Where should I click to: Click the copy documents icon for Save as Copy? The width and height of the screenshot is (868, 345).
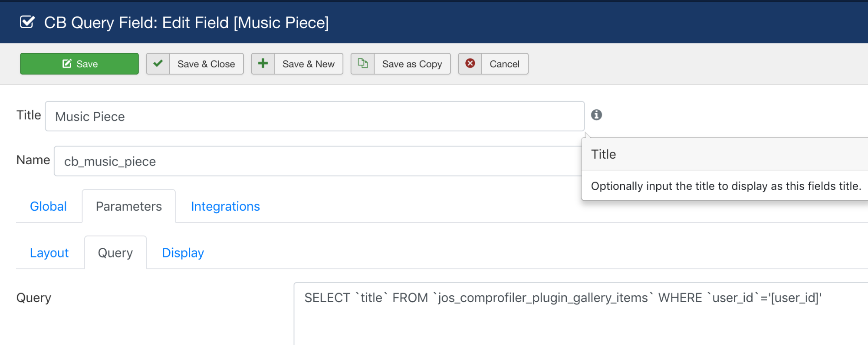pos(363,64)
